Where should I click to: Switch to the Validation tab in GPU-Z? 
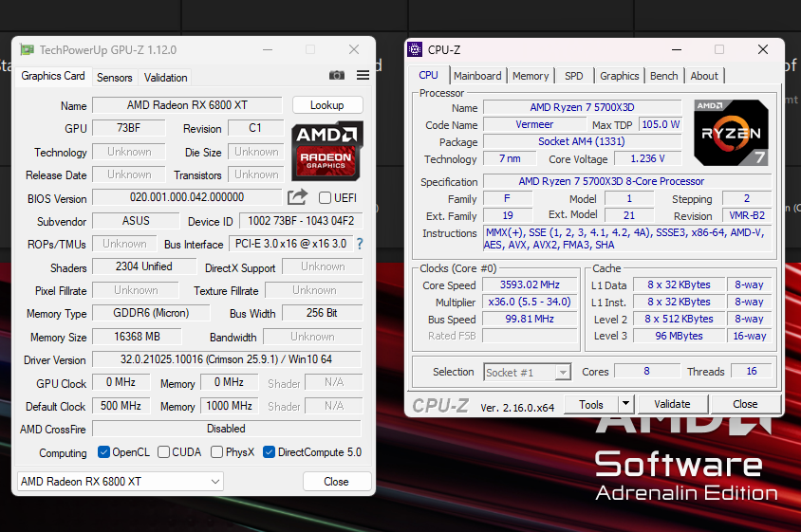tap(165, 78)
